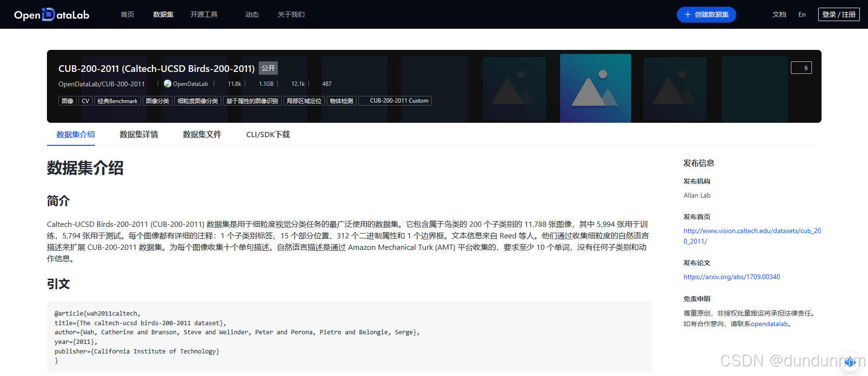868x376 pixels.
Task: Click the CUB-200-2011 dataset title
Action: coord(157,69)
